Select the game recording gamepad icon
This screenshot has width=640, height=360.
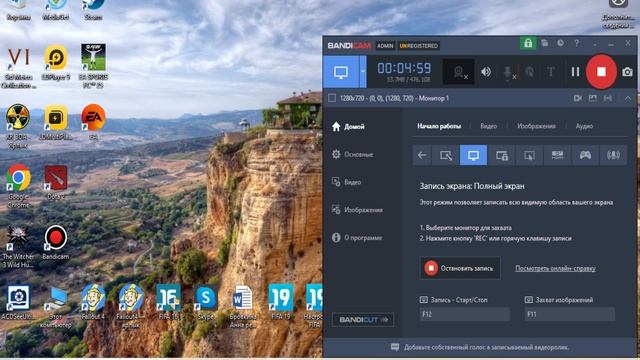pyautogui.click(x=585, y=155)
